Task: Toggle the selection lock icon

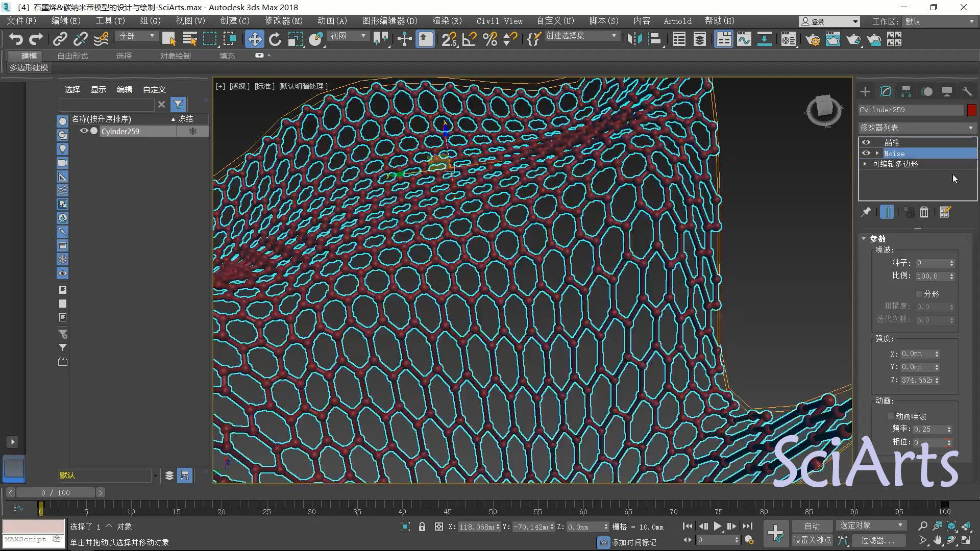Action: [x=422, y=527]
